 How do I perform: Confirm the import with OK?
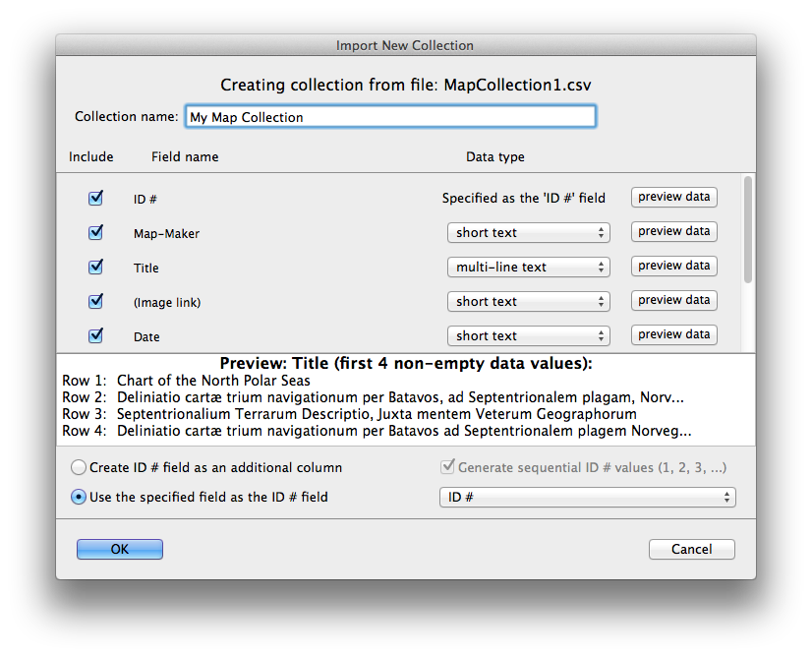[119, 549]
